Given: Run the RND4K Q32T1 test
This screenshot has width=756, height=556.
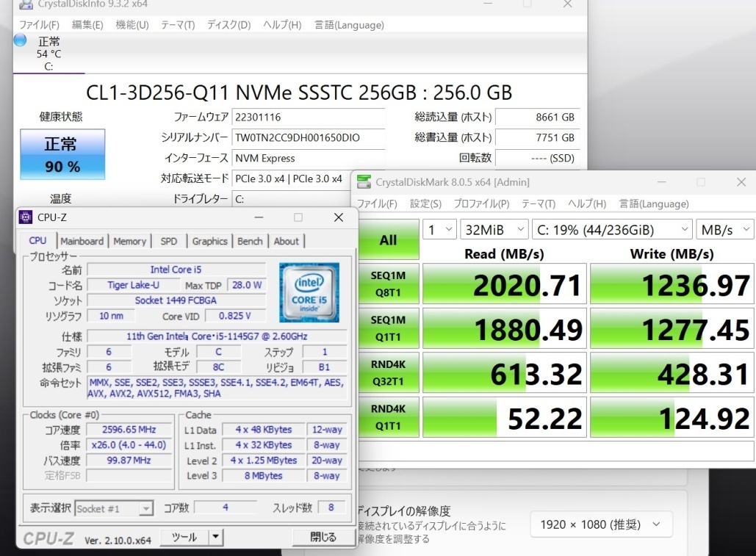Looking at the screenshot, I should point(388,372).
